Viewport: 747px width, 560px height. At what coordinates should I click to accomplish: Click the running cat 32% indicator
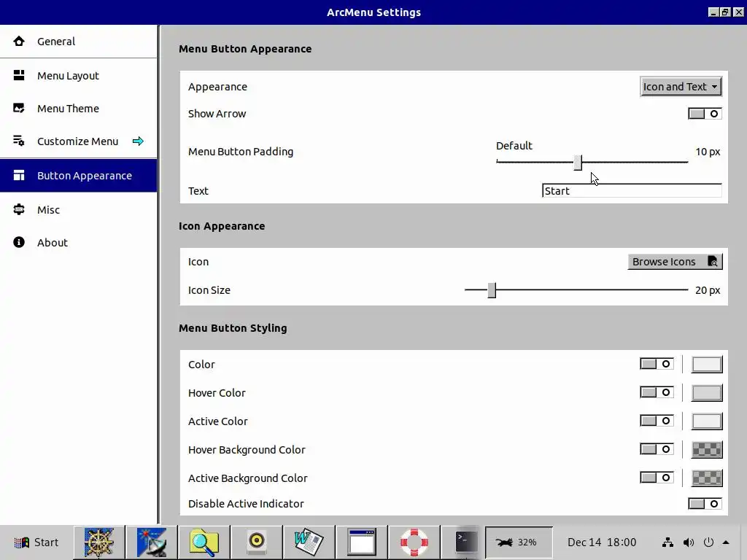pos(519,542)
